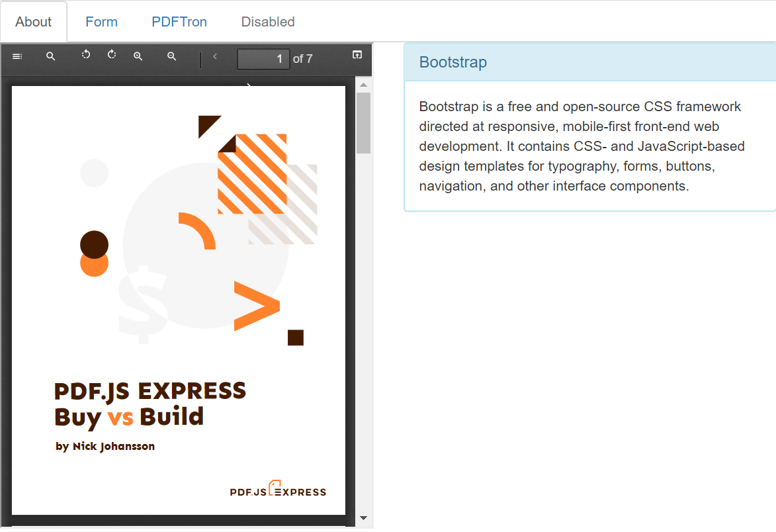Rotate the document clockwise
Screen dimensions: 776x532
111,56
